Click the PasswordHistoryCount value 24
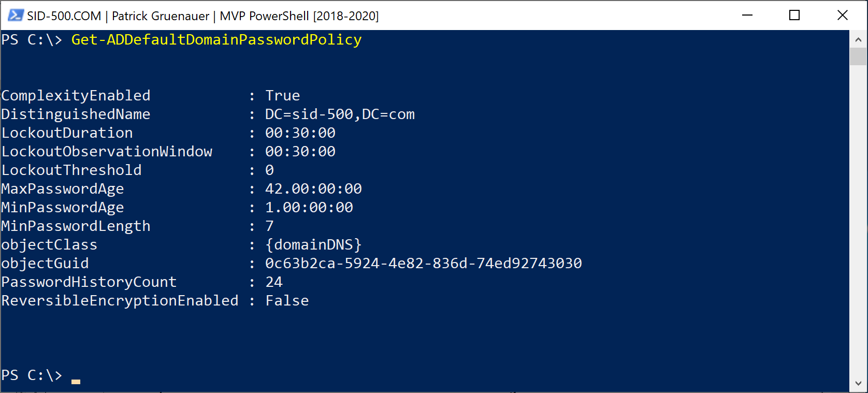 coord(274,282)
